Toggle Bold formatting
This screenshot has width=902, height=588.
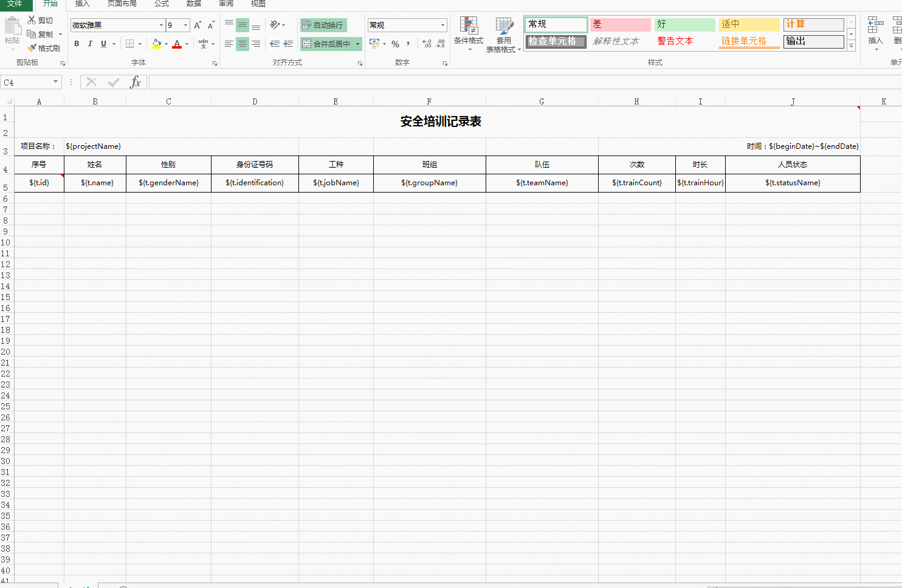coord(77,44)
